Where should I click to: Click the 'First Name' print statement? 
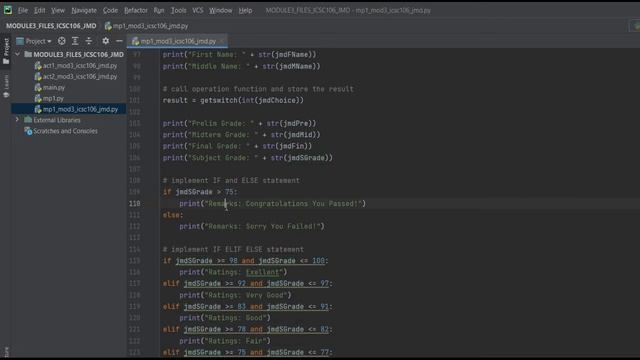[x=239, y=55]
